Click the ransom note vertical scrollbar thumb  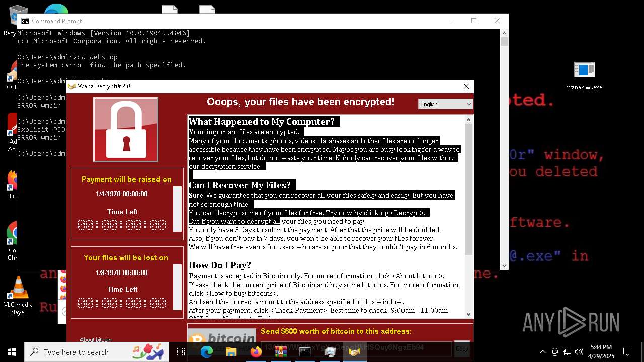[x=469, y=190]
